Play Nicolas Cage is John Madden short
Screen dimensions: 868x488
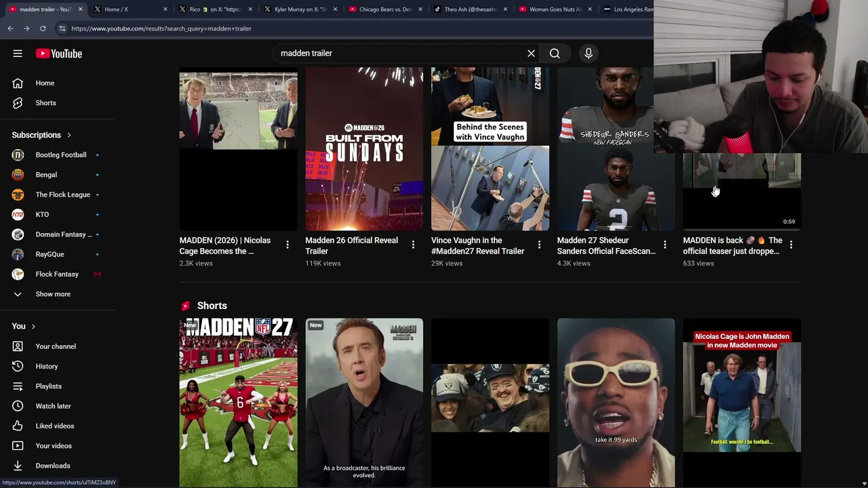coord(742,403)
